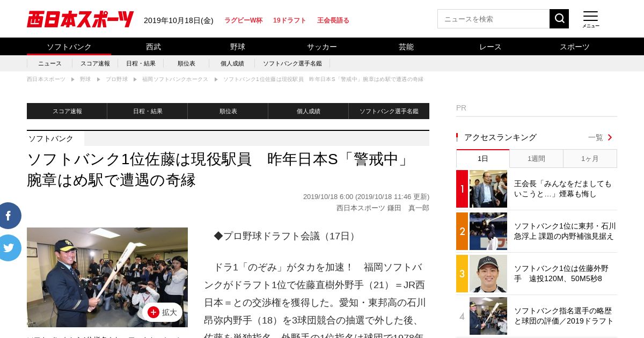Select the 西武 main nav item

[153, 47]
